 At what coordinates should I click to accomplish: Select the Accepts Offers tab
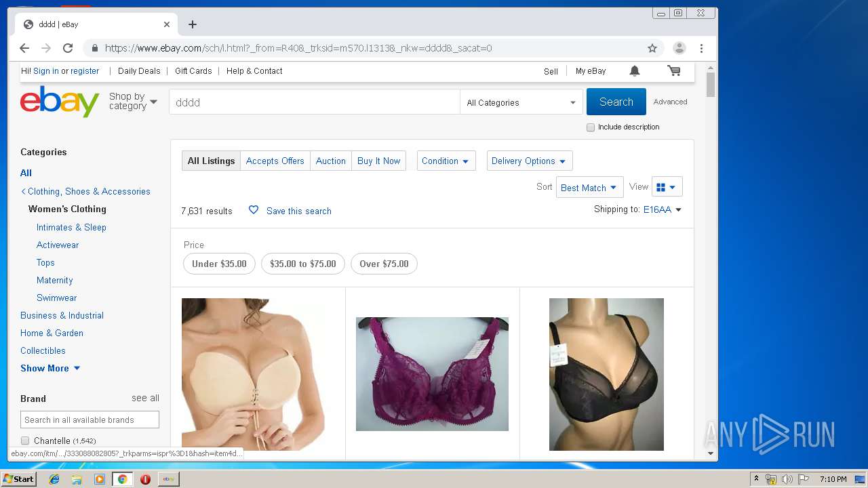point(275,161)
